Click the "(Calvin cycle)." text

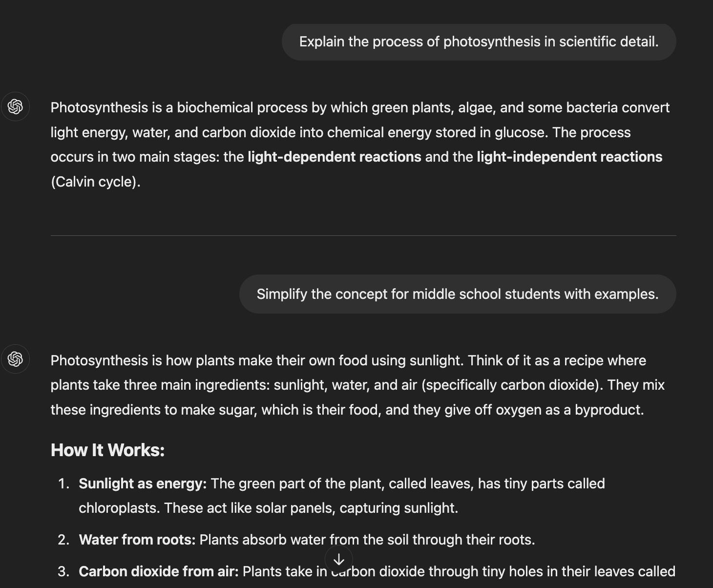95,182
